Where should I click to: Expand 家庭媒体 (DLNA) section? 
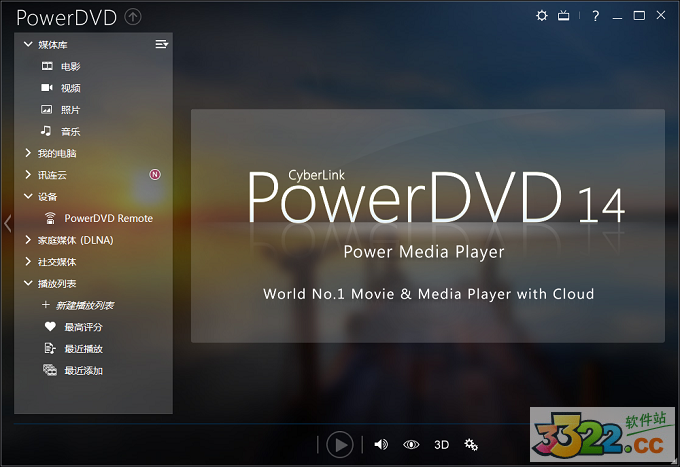coord(28,239)
